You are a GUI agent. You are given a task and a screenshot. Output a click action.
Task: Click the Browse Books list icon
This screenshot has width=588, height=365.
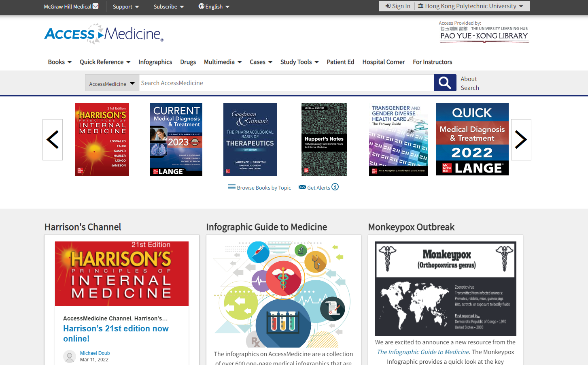tap(232, 187)
